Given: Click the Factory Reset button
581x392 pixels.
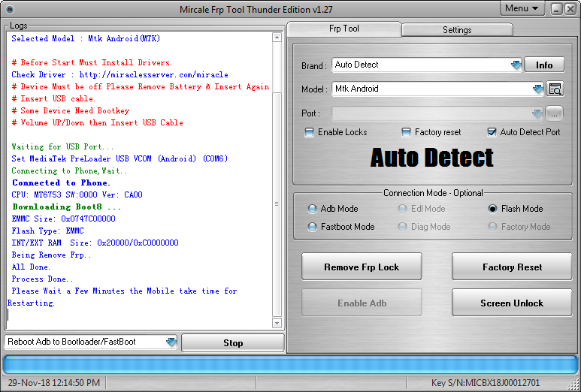Looking at the screenshot, I should coord(512,267).
